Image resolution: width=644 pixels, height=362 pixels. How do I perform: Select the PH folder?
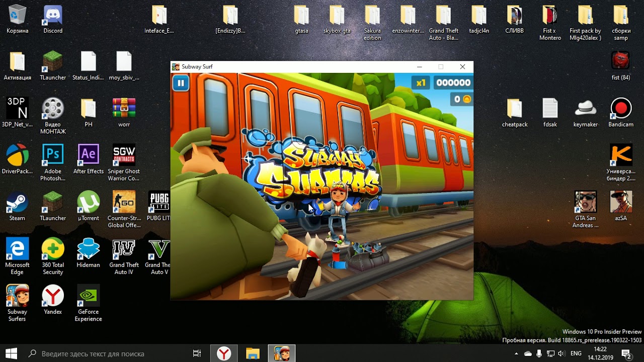pyautogui.click(x=88, y=113)
